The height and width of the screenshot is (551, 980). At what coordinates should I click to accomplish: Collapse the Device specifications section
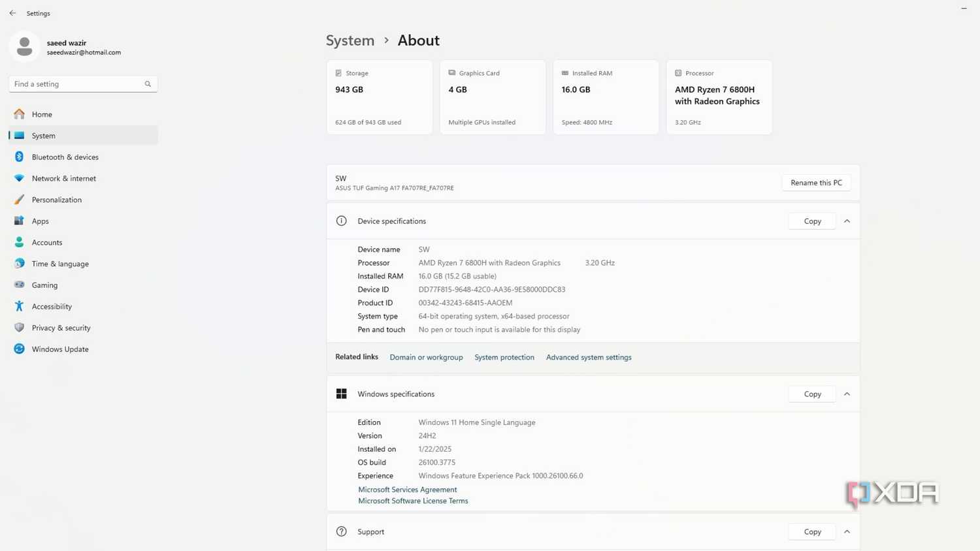[847, 221]
